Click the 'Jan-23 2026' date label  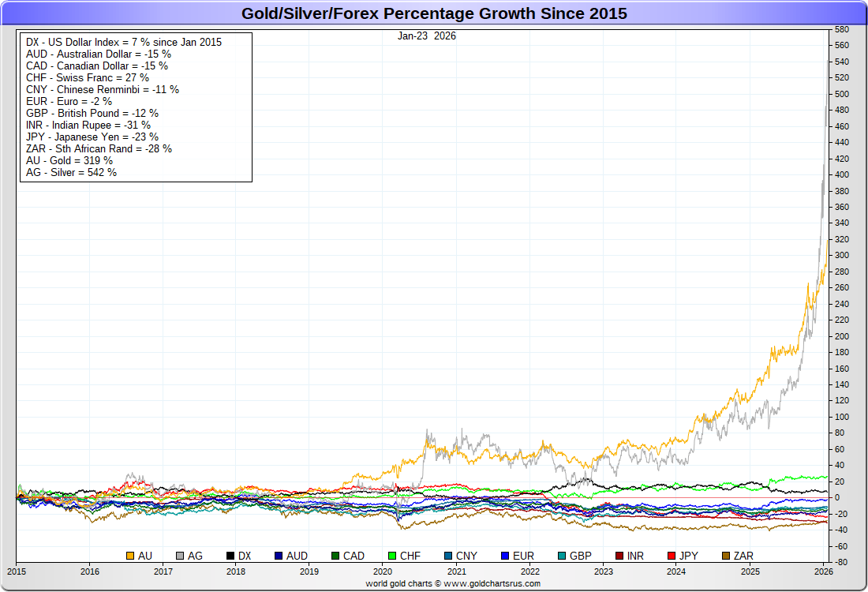(427, 36)
